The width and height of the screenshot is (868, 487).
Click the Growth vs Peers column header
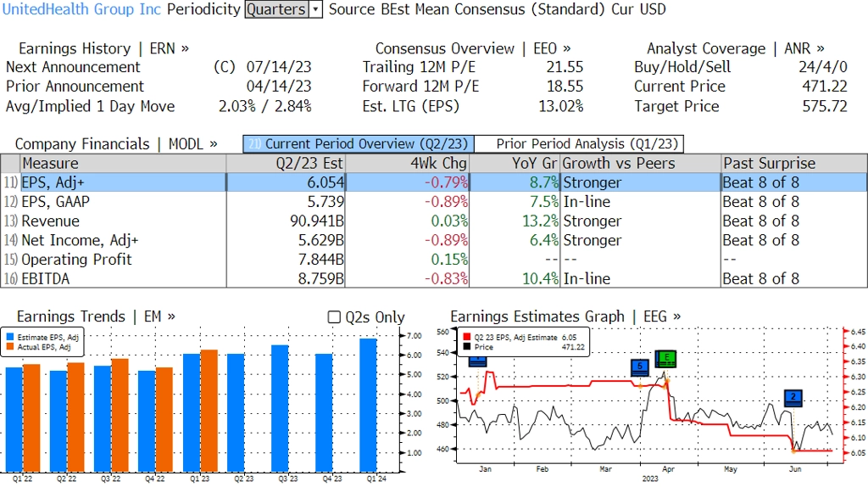[641, 164]
